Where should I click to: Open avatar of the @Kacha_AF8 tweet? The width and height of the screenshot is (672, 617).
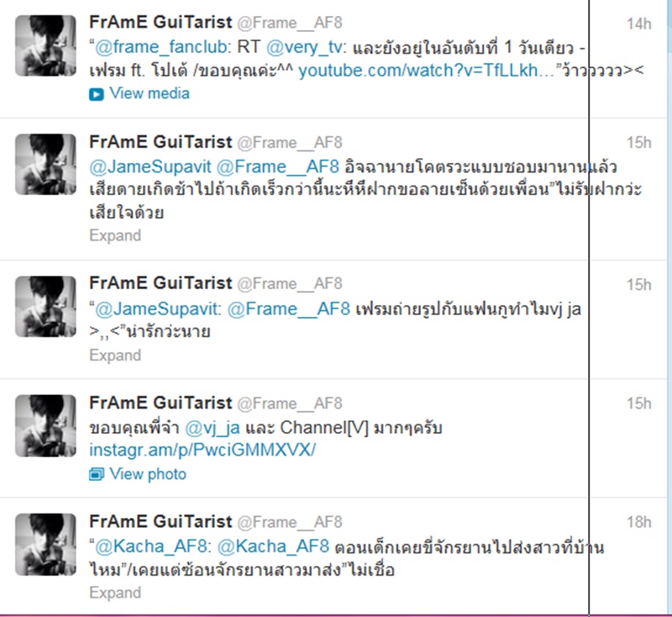(x=45, y=544)
